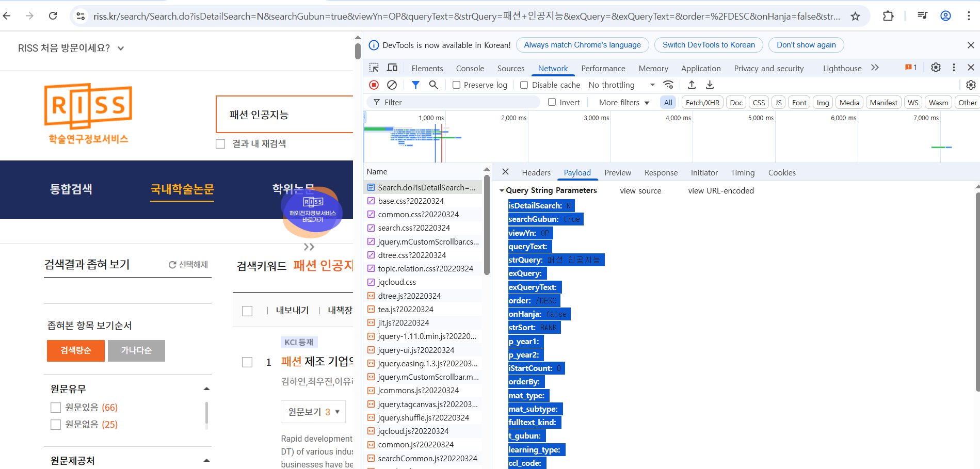The width and height of the screenshot is (980, 469).
Task: Check the 원문있음 (66) checkbox
Action: [56, 408]
